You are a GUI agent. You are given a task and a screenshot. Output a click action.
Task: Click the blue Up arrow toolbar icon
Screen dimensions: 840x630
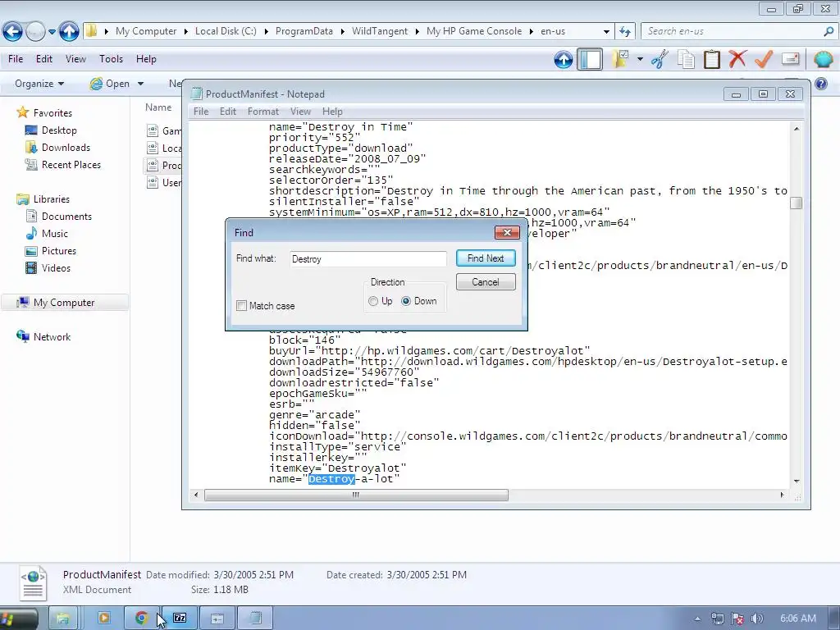click(563, 59)
